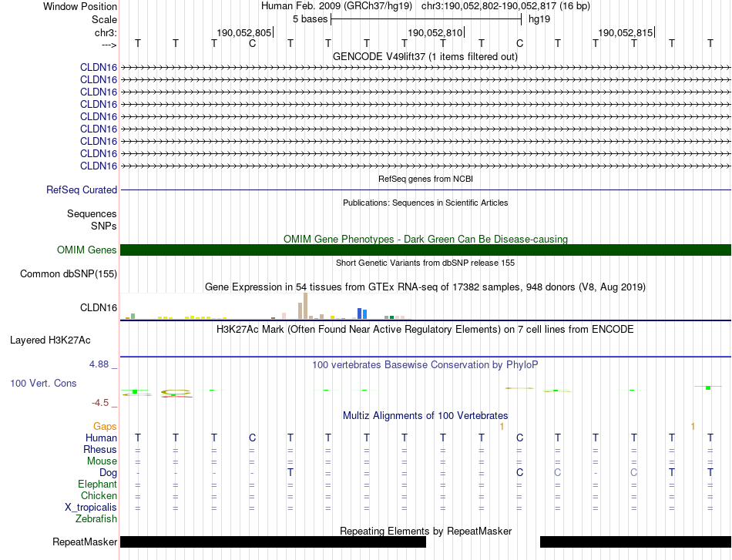Click the orange Gaps row label
The width and height of the screenshot is (732, 560).
[x=105, y=426]
